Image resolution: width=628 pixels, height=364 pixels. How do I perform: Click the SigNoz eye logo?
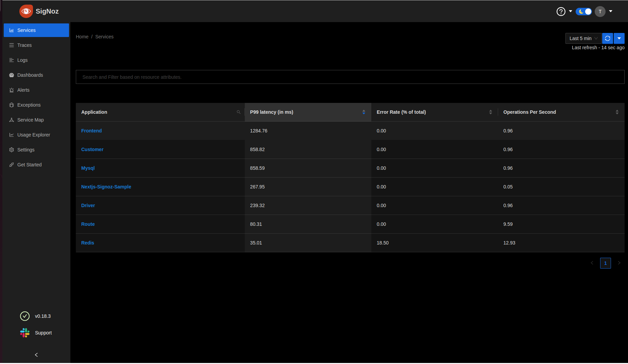tap(26, 11)
